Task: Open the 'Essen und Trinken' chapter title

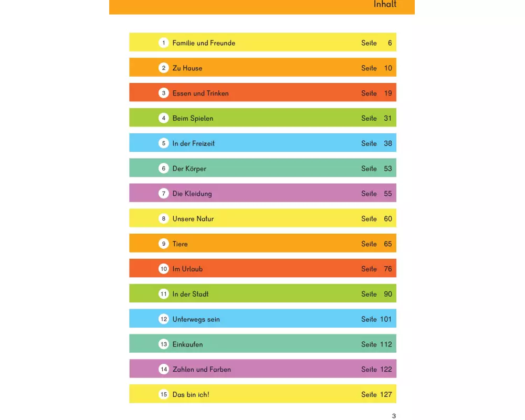Action: pos(201,93)
